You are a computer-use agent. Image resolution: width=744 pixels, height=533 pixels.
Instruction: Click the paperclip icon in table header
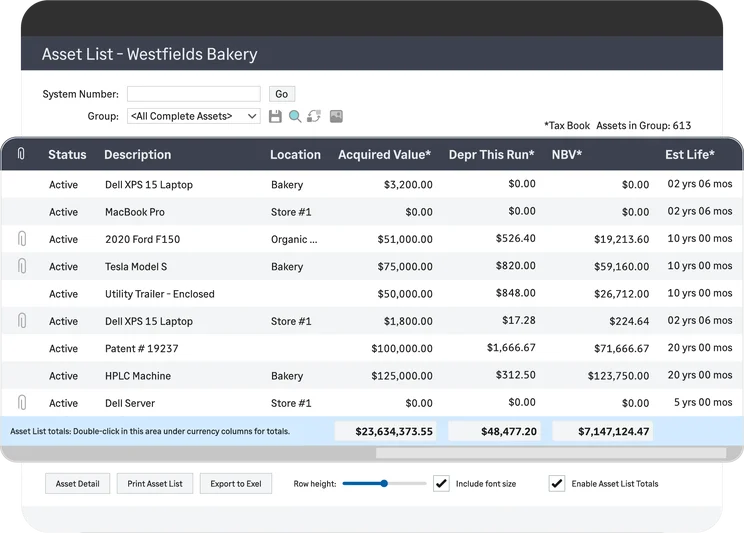(21, 154)
